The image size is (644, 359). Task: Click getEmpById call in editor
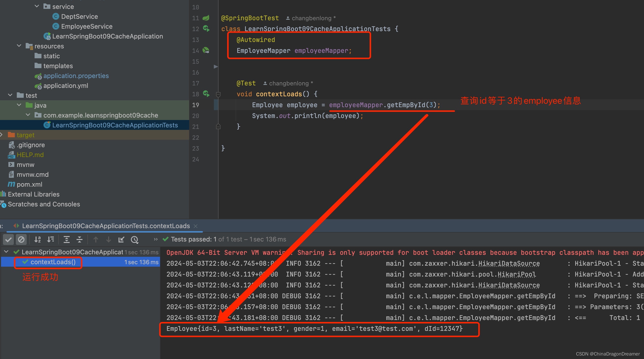pos(406,105)
